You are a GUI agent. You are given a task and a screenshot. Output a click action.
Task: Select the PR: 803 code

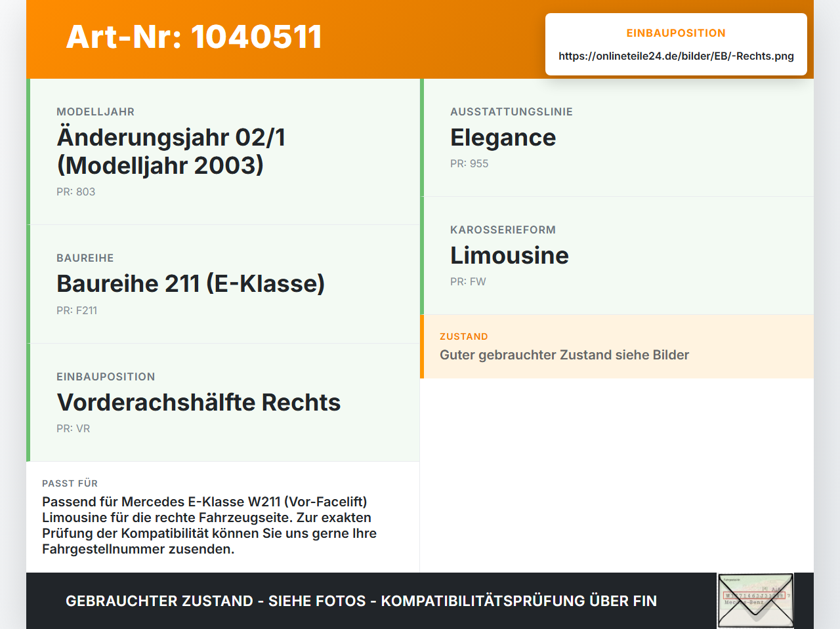[75, 192]
